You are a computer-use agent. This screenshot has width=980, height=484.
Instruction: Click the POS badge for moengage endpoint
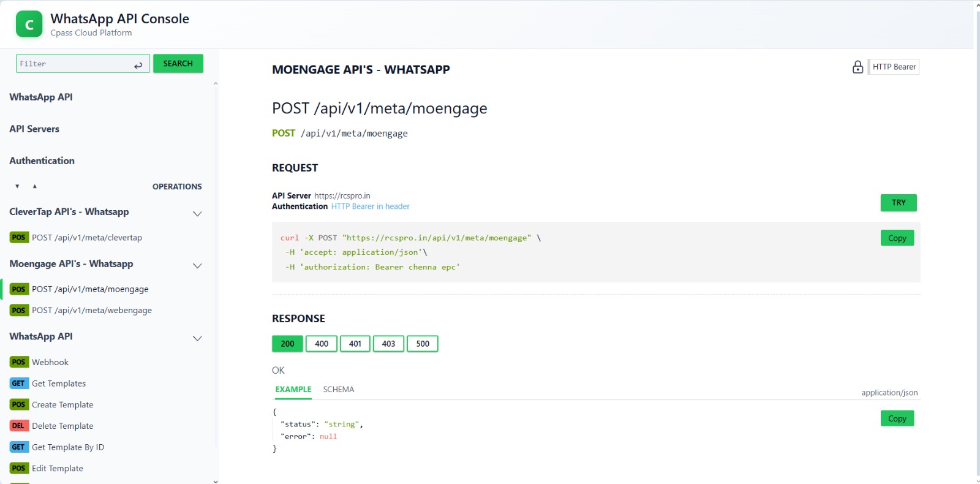coord(19,289)
